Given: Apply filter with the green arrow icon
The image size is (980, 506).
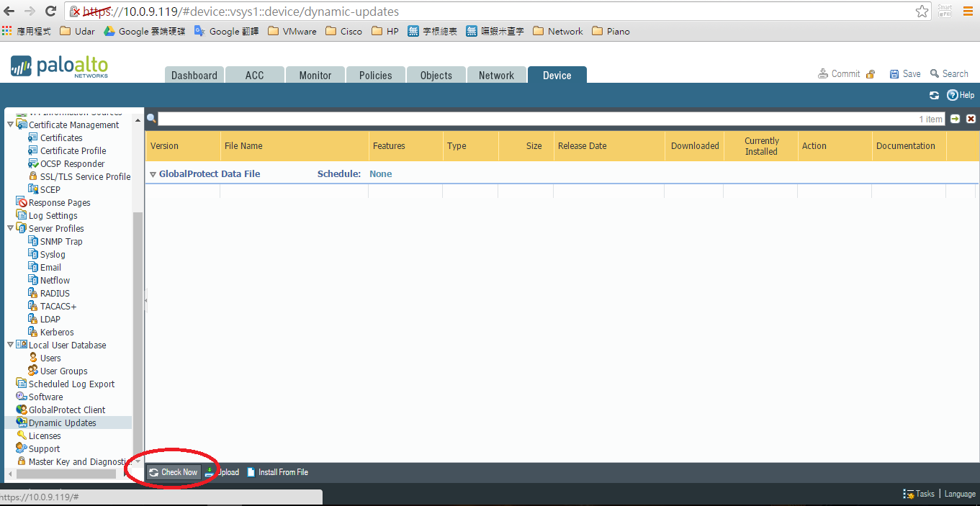Looking at the screenshot, I should [955, 119].
